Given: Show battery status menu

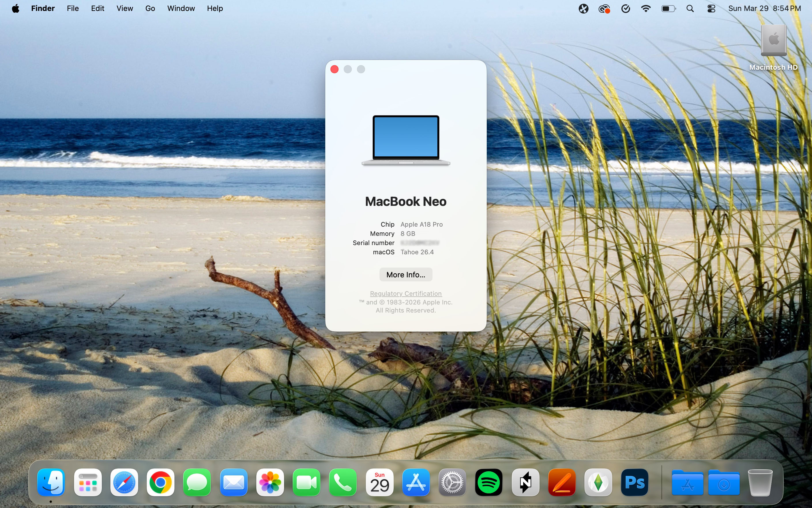Looking at the screenshot, I should 668,8.
